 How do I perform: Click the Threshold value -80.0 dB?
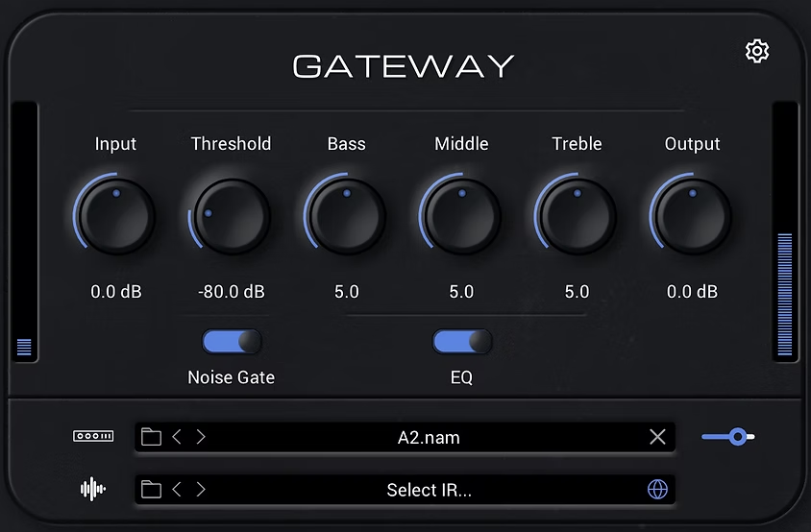[x=232, y=292]
